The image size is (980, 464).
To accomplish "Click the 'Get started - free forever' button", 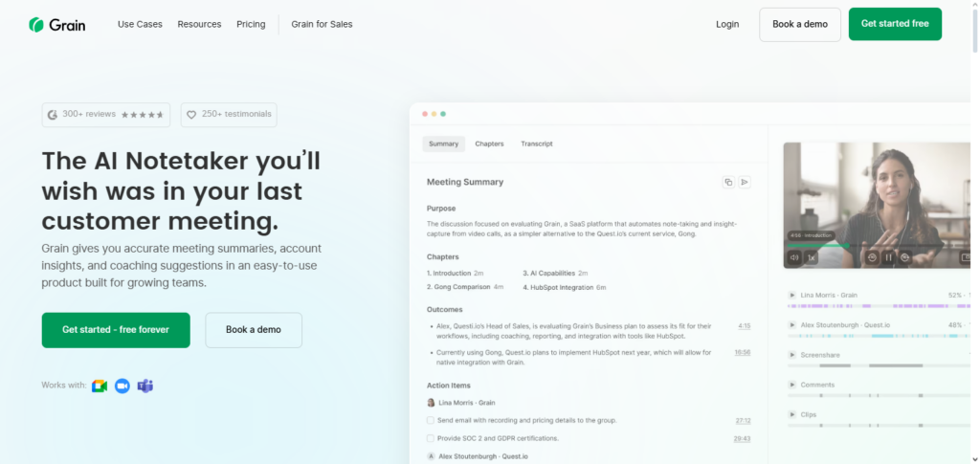I will click(x=116, y=330).
